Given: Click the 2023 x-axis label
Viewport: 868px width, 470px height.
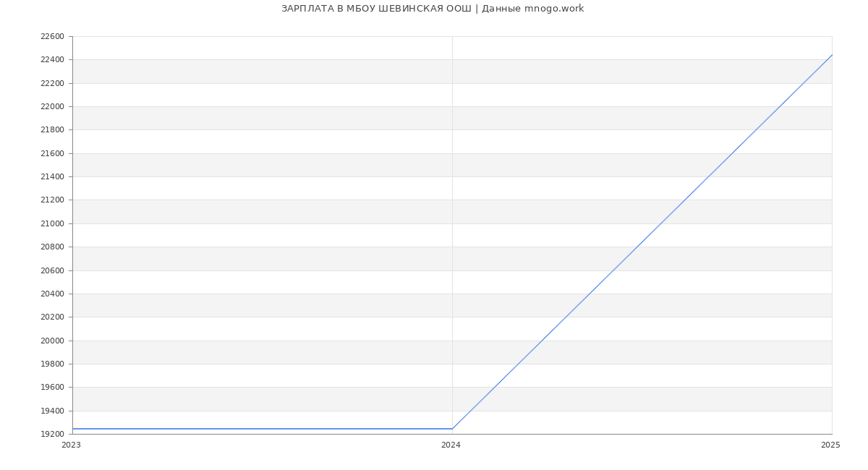Looking at the screenshot, I should [71, 445].
